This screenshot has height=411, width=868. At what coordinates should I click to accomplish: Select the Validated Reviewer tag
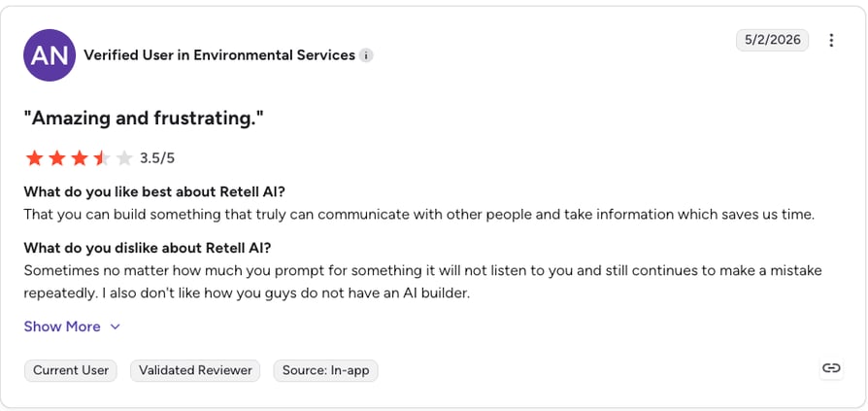coord(195,370)
